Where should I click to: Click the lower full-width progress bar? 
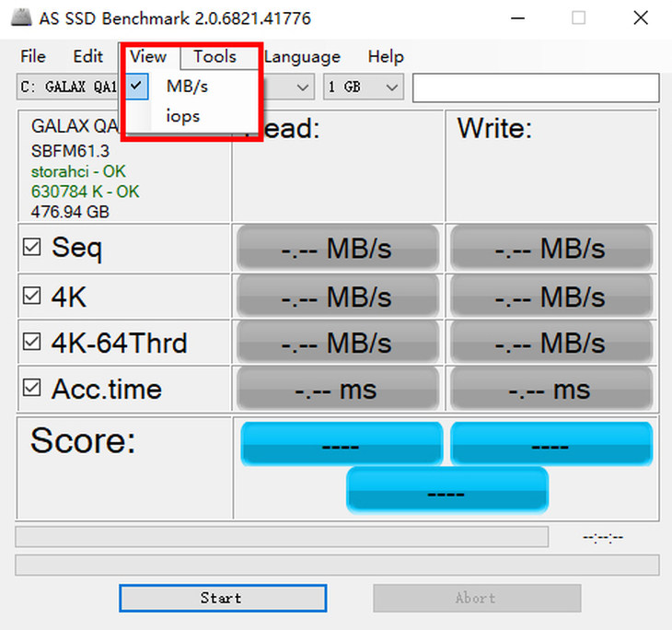click(x=337, y=565)
